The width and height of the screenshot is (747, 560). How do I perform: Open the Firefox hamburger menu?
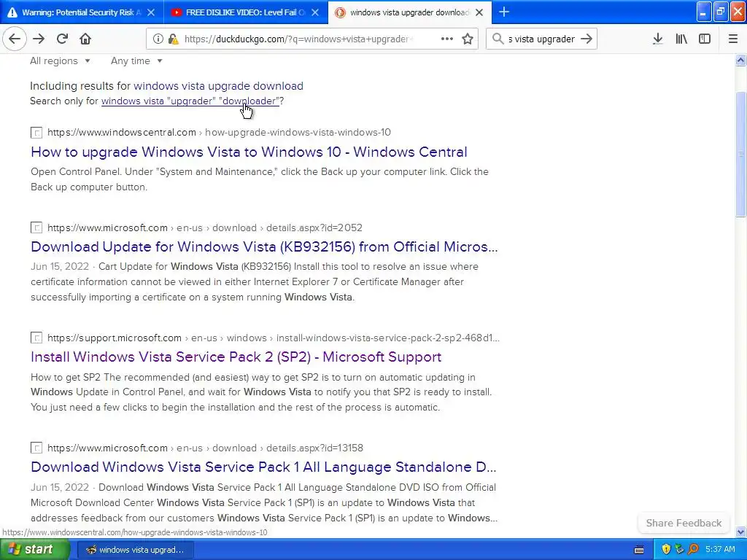(x=733, y=39)
